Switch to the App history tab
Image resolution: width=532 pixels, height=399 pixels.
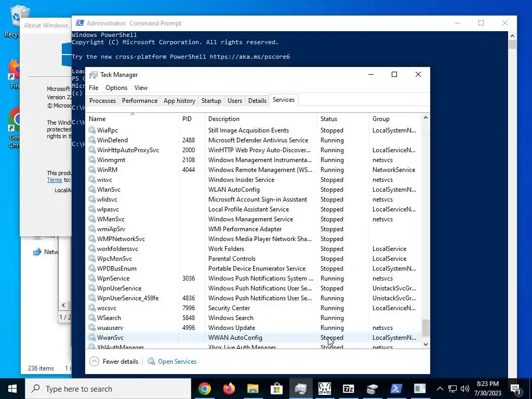(x=179, y=101)
